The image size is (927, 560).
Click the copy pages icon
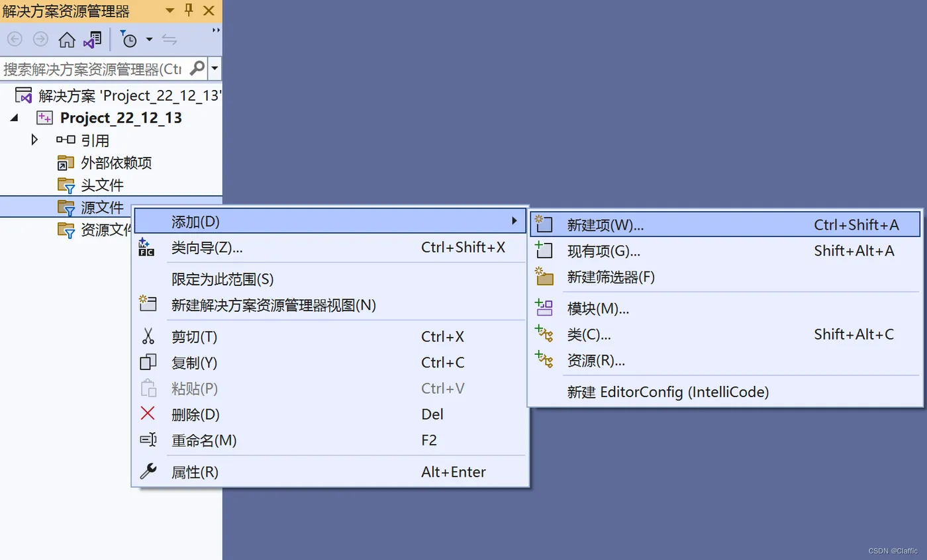tap(148, 362)
